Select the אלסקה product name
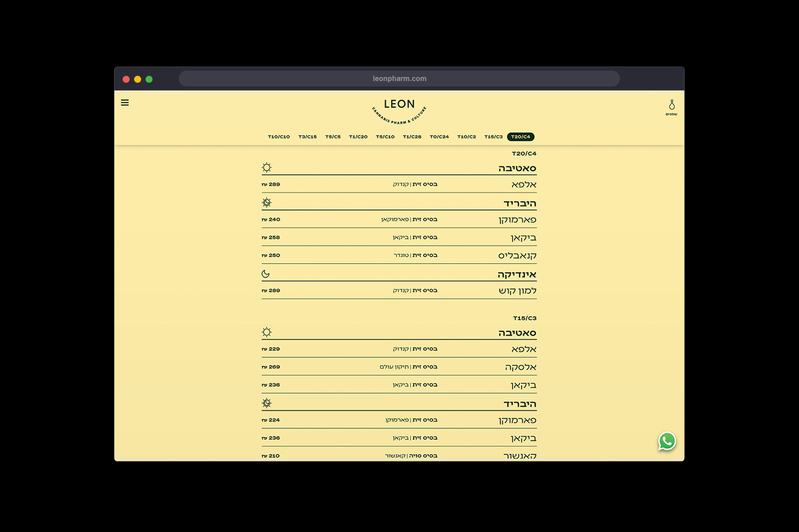The height and width of the screenshot is (532, 799). click(521, 367)
